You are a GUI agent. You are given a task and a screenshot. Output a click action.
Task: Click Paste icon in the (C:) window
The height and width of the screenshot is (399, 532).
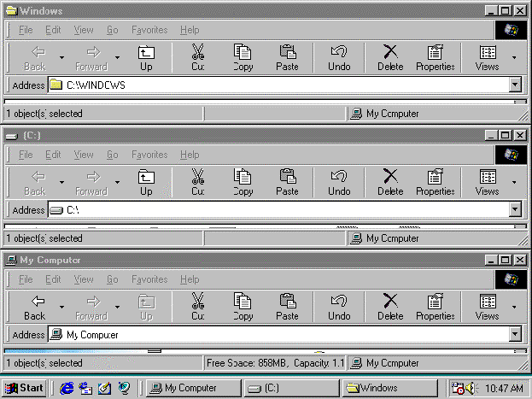coord(287,181)
